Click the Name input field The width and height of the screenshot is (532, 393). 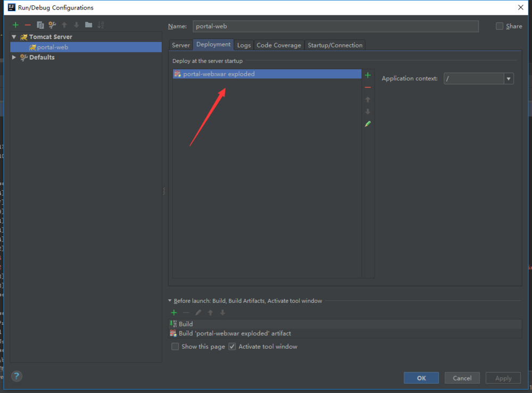coord(336,26)
